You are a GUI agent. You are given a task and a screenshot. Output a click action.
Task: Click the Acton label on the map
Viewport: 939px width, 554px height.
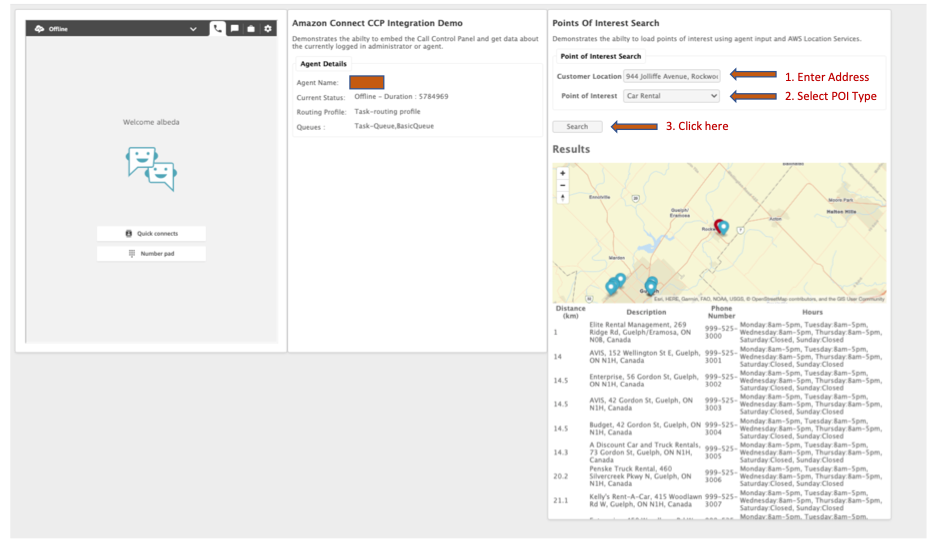coord(776,219)
